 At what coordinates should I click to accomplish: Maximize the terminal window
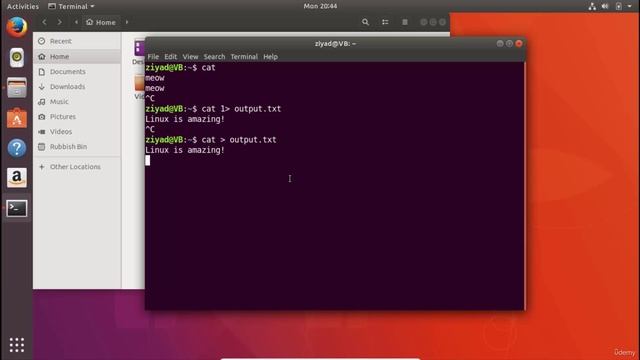click(x=509, y=44)
